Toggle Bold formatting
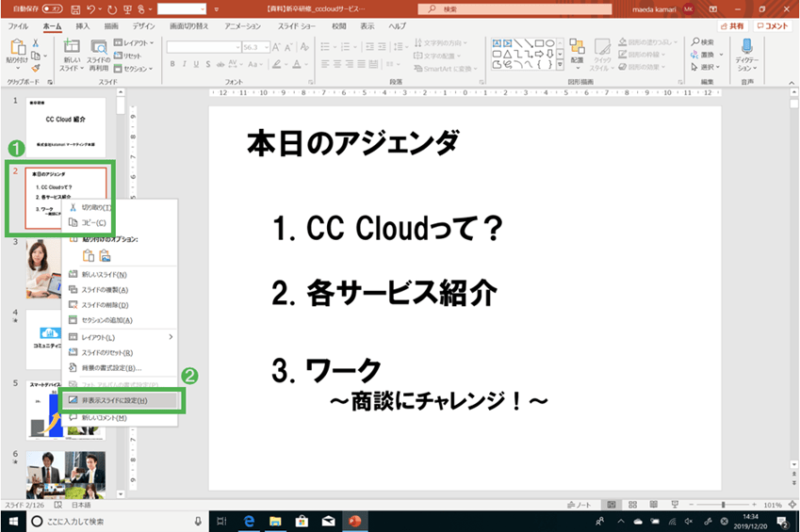The width and height of the screenshot is (800, 532). 172,64
